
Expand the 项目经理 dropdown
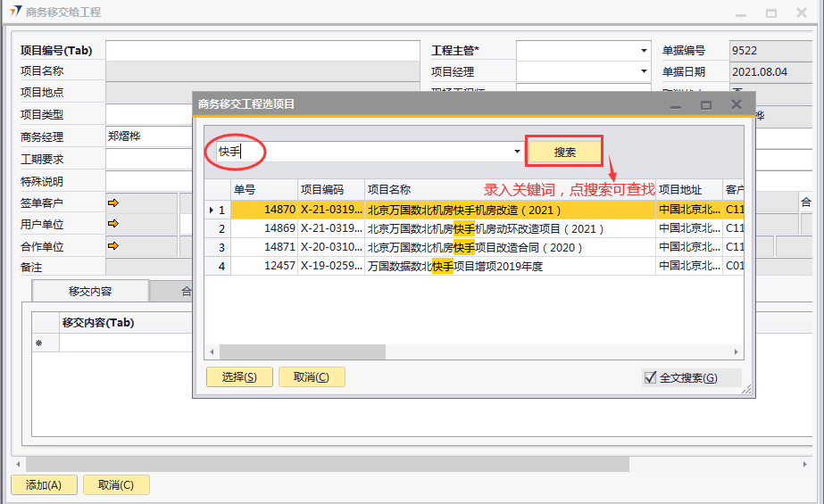click(644, 72)
